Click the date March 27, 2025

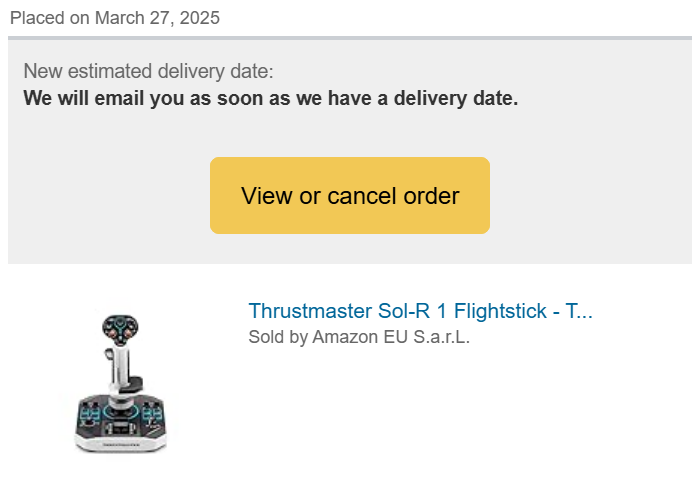pos(157,18)
